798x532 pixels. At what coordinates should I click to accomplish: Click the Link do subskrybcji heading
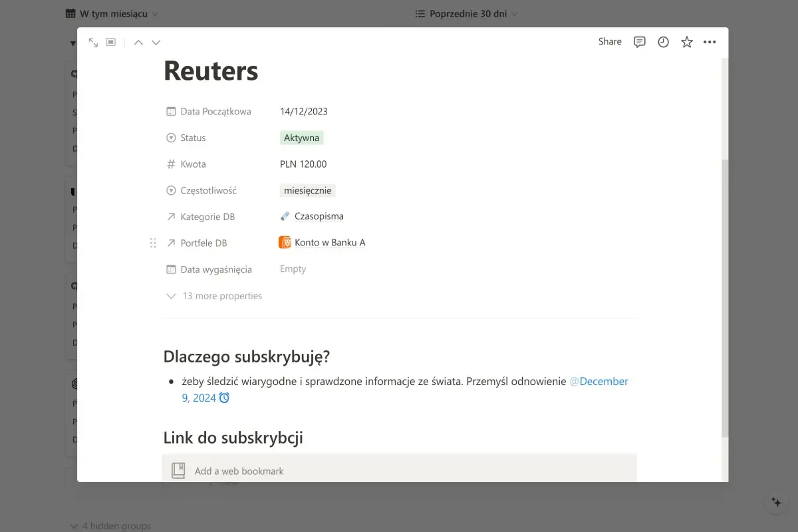[x=233, y=438]
